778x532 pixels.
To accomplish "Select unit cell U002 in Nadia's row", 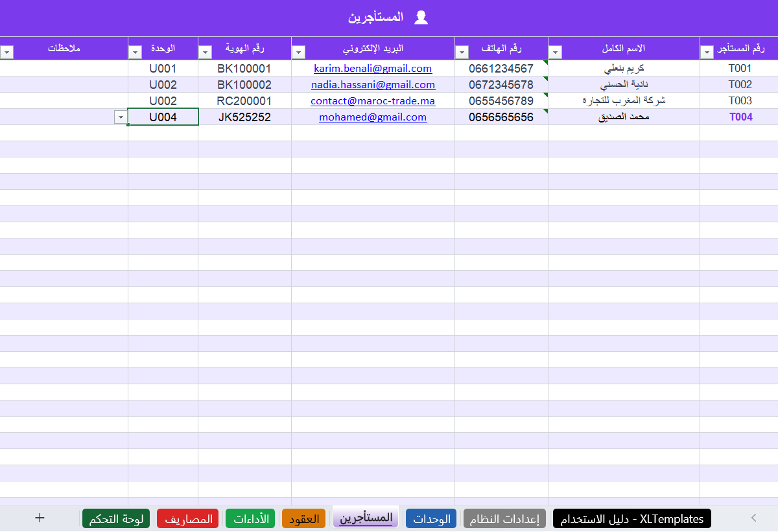I will click(163, 84).
